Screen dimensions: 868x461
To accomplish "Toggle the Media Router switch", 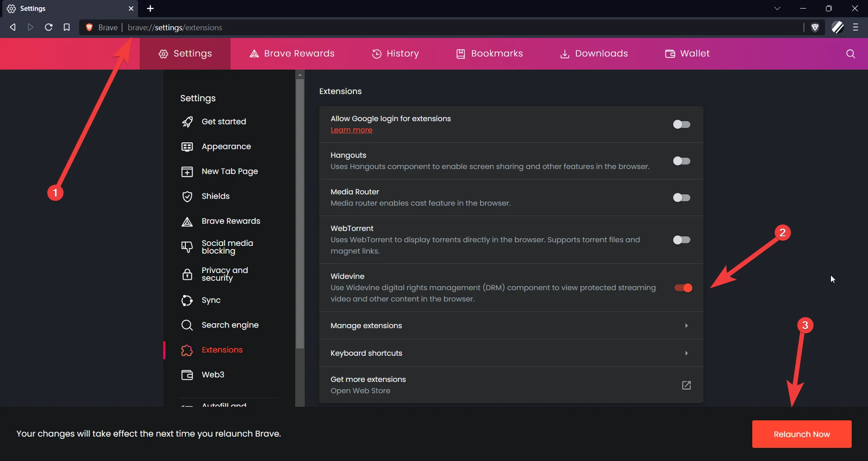I will click(681, 198).
